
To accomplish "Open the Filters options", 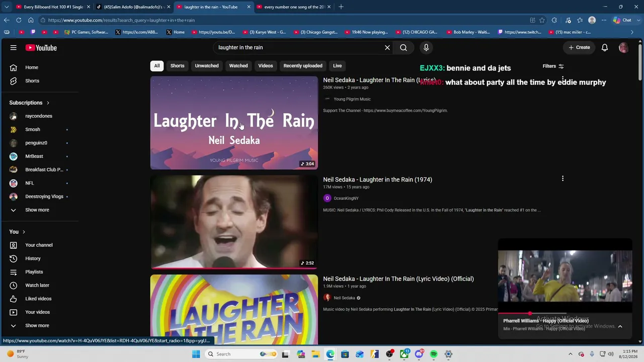I will pos(553,66).
